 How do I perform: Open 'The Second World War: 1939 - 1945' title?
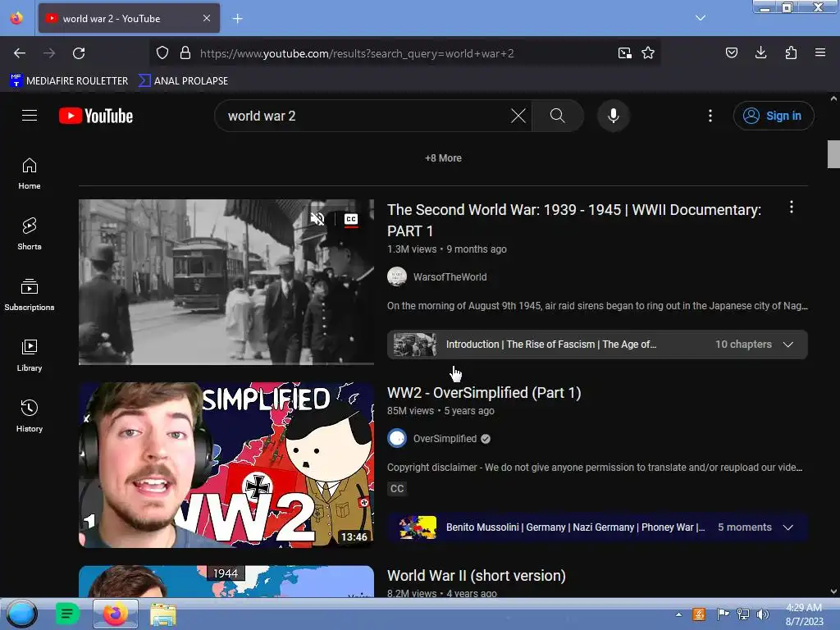(573, 220)
